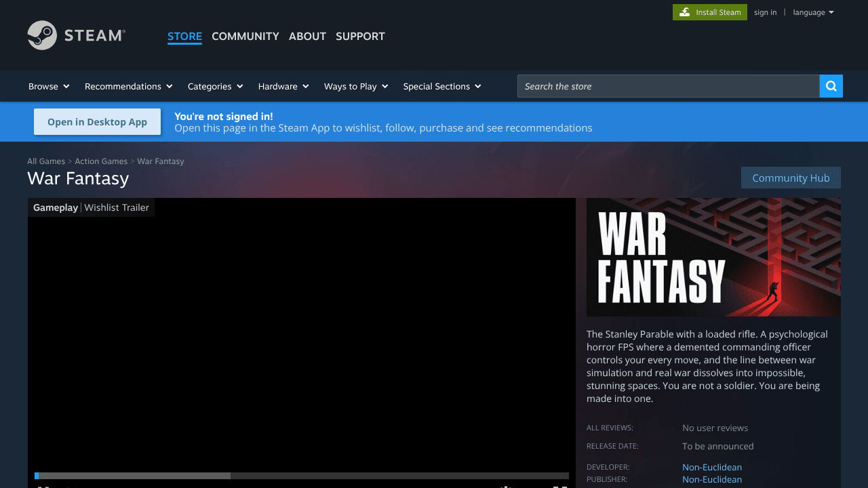
Task: Open the ABOUT page
Action: coord(307,36)
